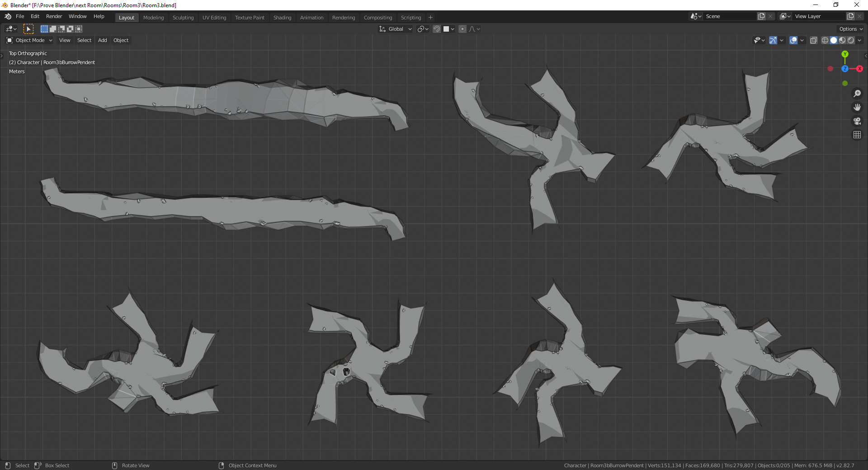Select the Select Box tool icon
Viewport: 868px width, 470px height.
coord(28,29)
